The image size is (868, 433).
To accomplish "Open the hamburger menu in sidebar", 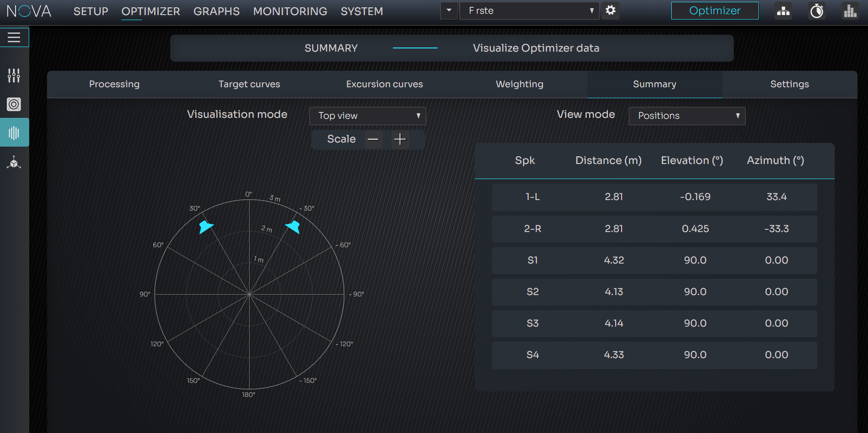I will tap(14, 37).
